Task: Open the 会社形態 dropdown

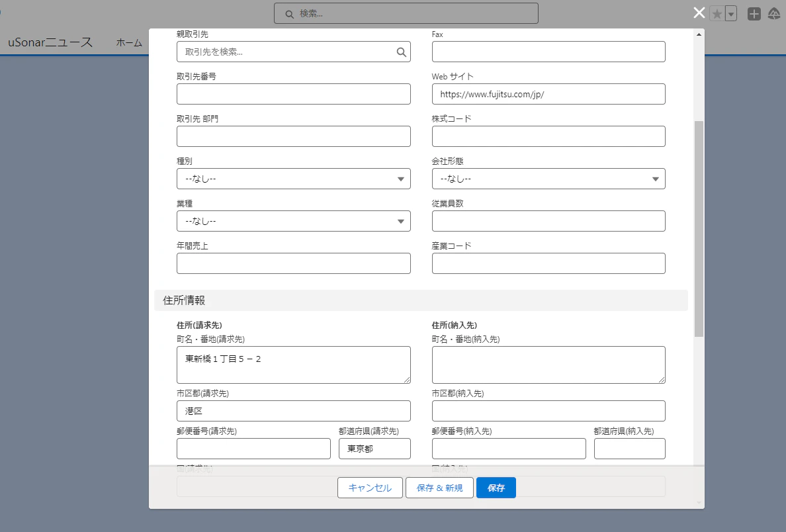Action: pyautogui.click(x=548, y=179)
